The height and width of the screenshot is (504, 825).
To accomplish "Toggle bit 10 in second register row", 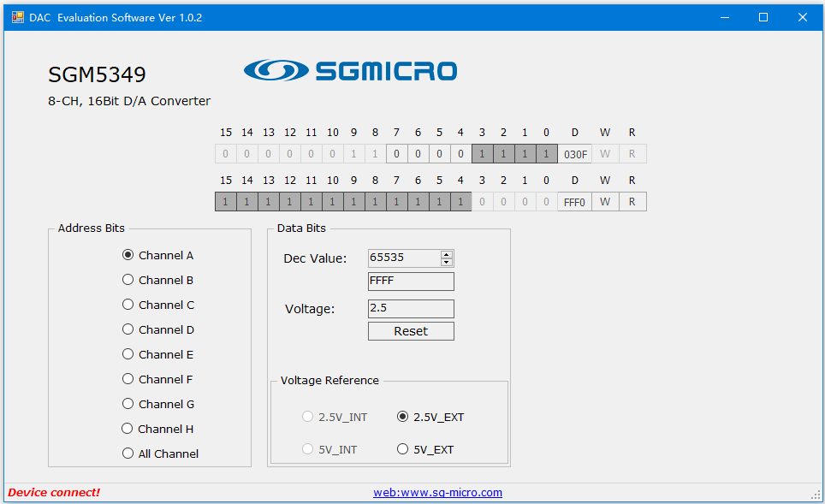I will 333,201.
